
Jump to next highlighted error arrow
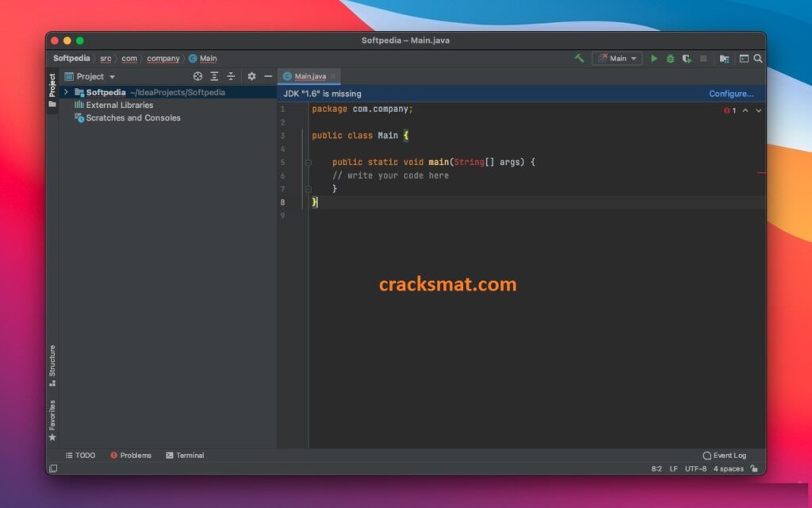pyautogui.click(x=759, y=110)
